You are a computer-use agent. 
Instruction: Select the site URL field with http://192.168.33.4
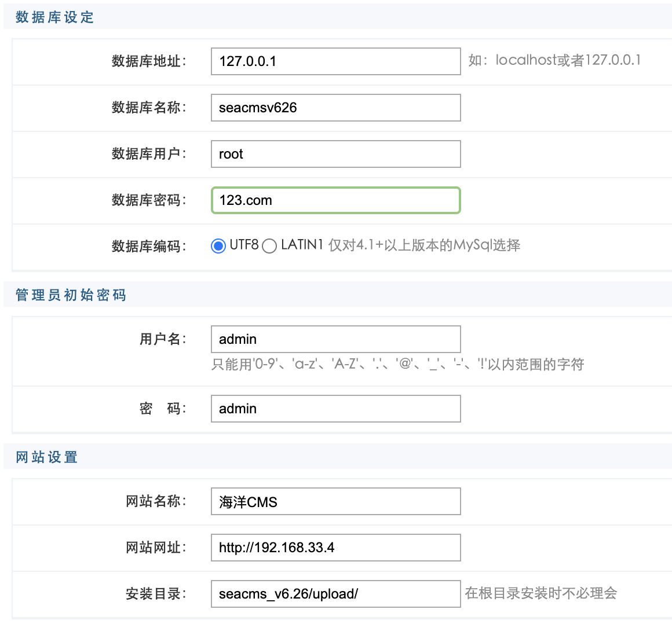click(335, 548)
